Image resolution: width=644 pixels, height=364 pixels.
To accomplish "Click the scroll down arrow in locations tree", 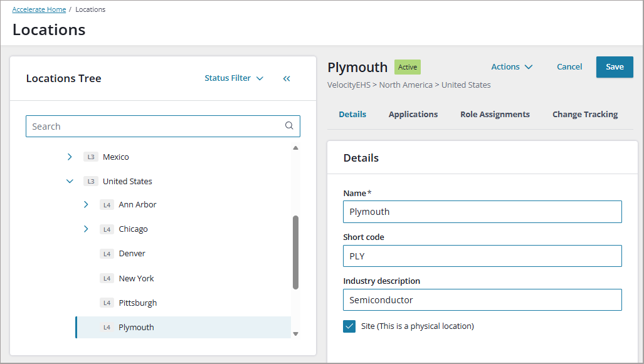I will [x=295, y=334].
